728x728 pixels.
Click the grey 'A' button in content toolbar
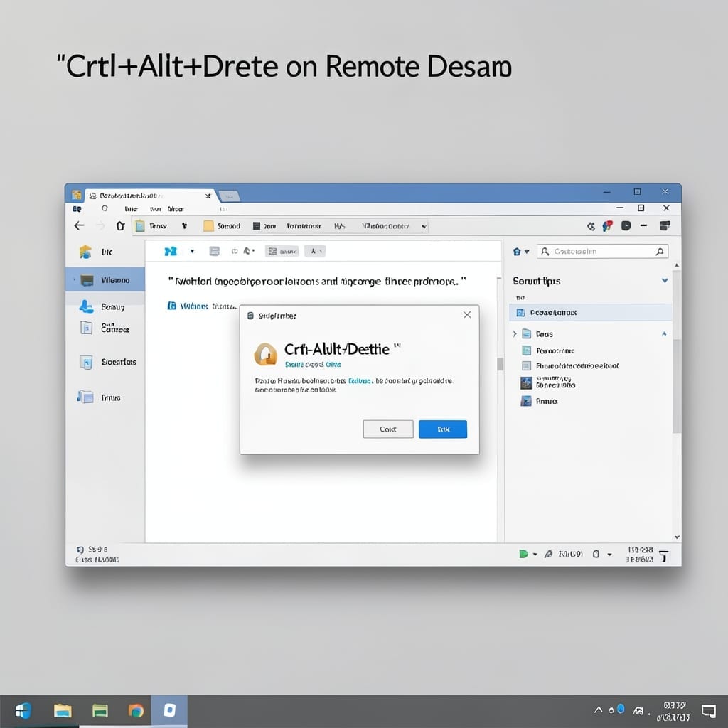[315, 251]
